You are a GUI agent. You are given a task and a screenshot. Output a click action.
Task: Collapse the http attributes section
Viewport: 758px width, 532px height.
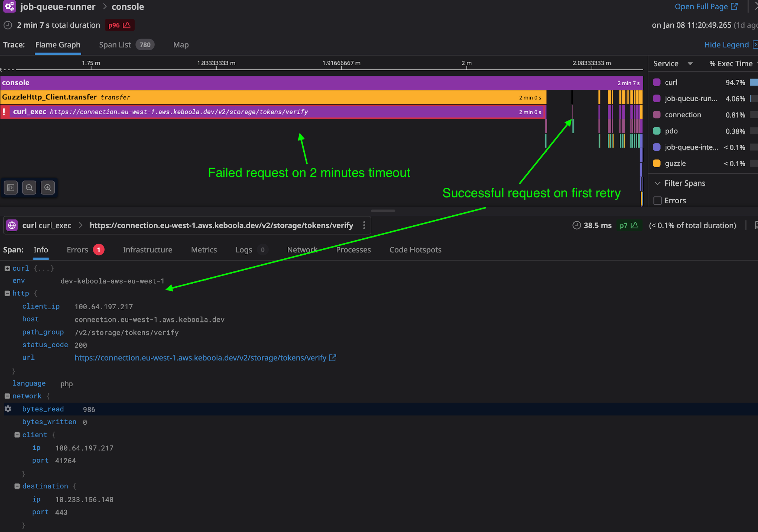point(7,293)
